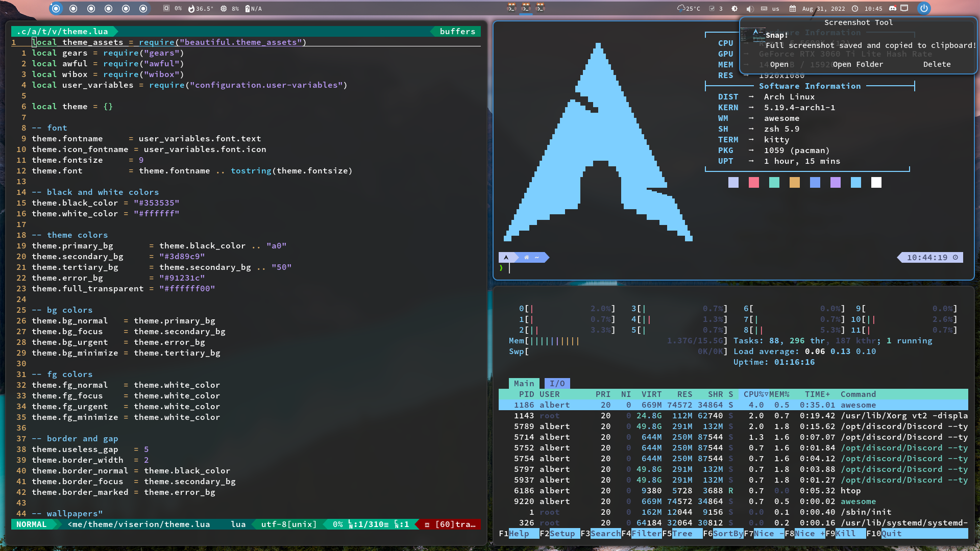The width and height of the screenshot is (980, 551).
Task: Click Delete in the screenshot notification
Action: click(x=937, y=64)
